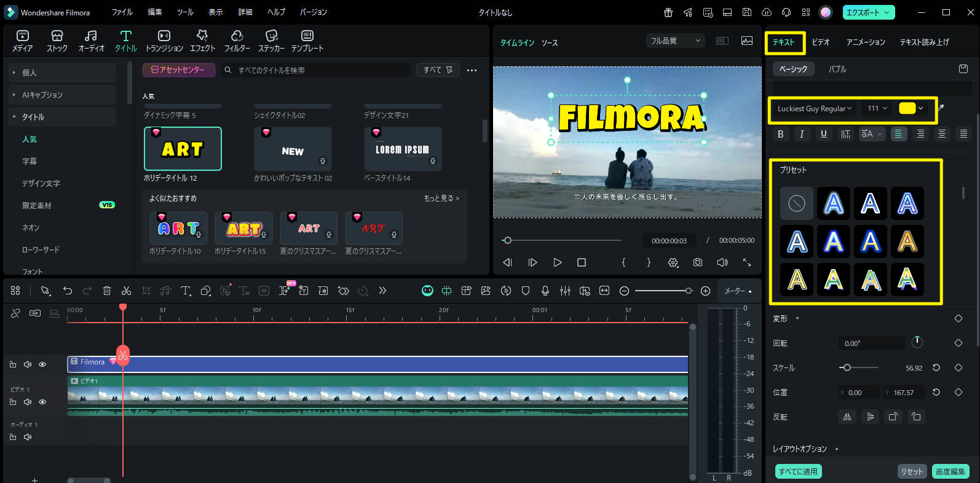980x483 pixels.
Task: Play the preview video
Action: [558, 262]
